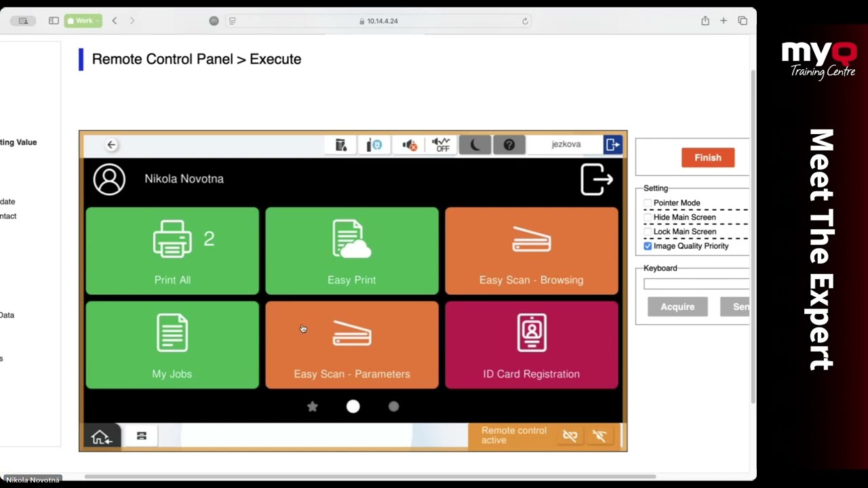The image size is (868, 488).
Task: Click the vertical page scrollbar
Action: click(753, 237)
